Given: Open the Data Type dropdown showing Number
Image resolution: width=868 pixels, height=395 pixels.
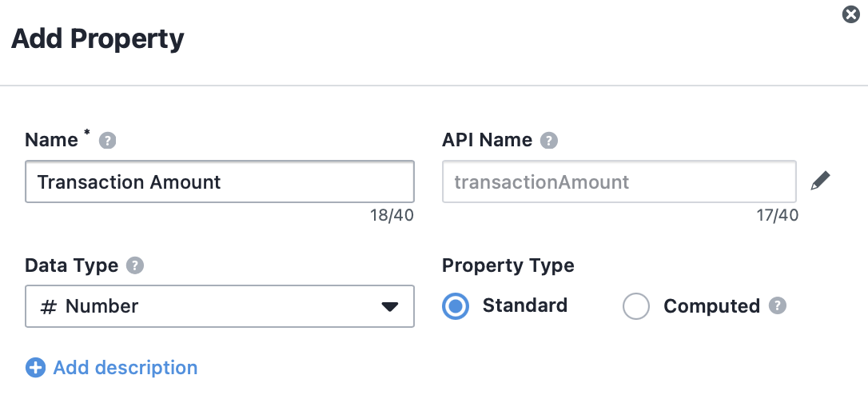Looking at the screenshot, I should click(220, 306).
